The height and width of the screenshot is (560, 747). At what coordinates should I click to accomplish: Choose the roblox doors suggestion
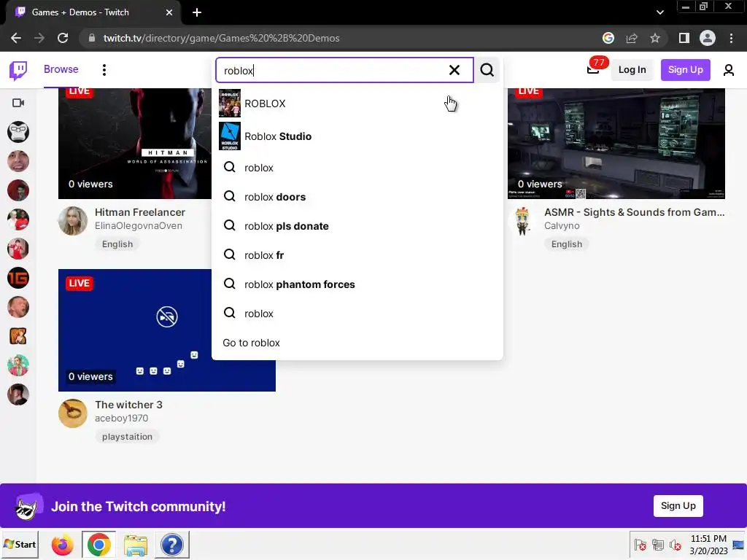[357, 197]
